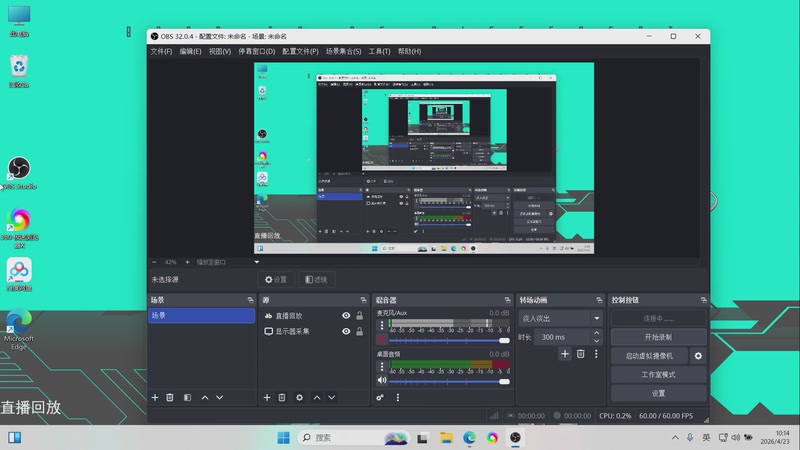Open 帮助(H) menu
This screenshot has height=450, width=800.
coord(410,52)
